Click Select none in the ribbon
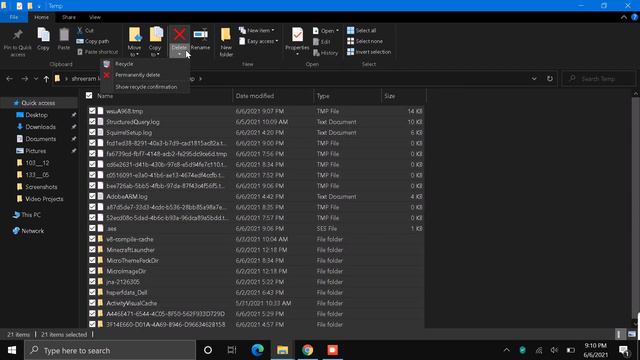The height and width of the screenshot is (360, 640). pyautogui.click(x=365, y=41)
